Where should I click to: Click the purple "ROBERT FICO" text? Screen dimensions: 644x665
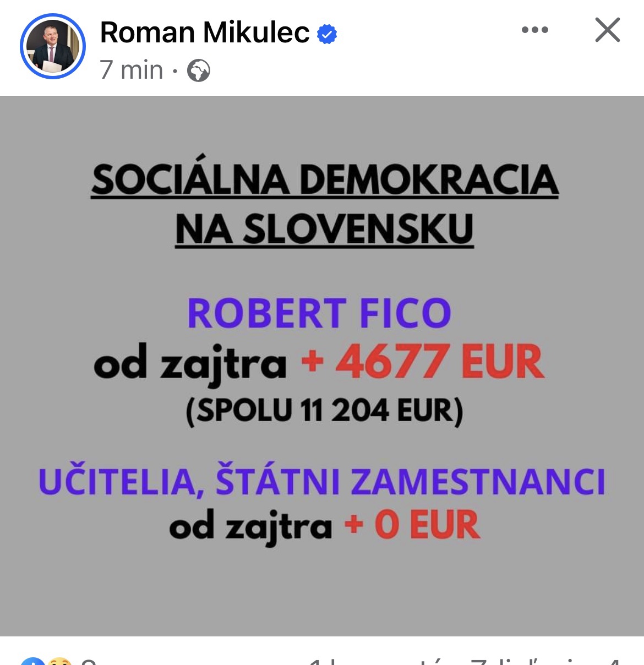point(319,313)
